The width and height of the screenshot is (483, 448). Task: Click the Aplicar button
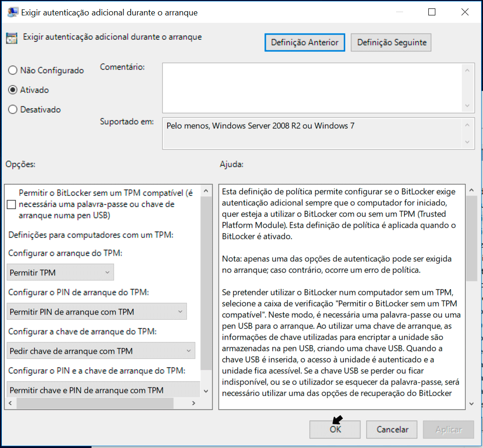pyautogui.click(x=448, y=429)
